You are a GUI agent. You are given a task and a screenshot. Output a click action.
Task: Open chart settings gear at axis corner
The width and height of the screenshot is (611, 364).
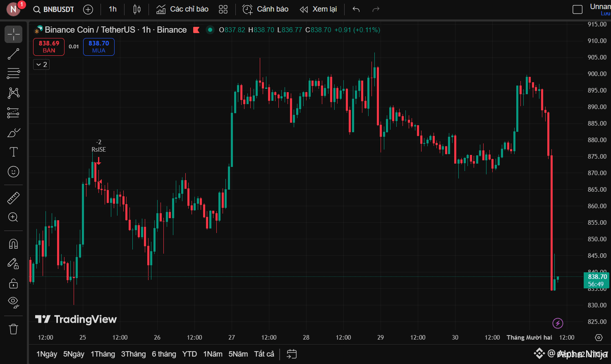599,338
